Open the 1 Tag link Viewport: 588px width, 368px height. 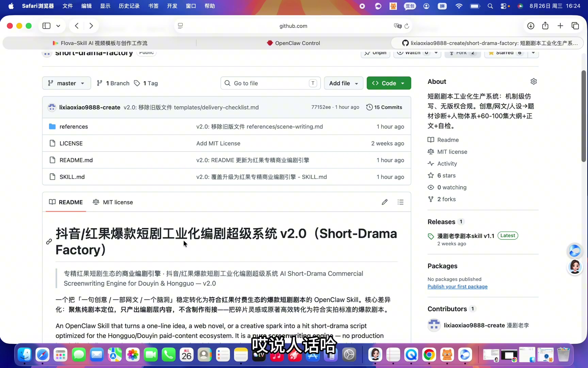pos(146,83)
